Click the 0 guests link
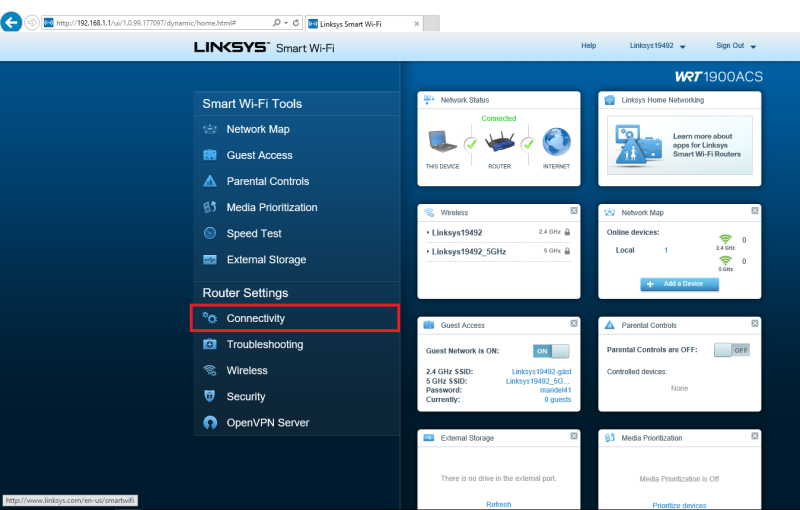This screenshot has height=510, width=800. [558, 399]
